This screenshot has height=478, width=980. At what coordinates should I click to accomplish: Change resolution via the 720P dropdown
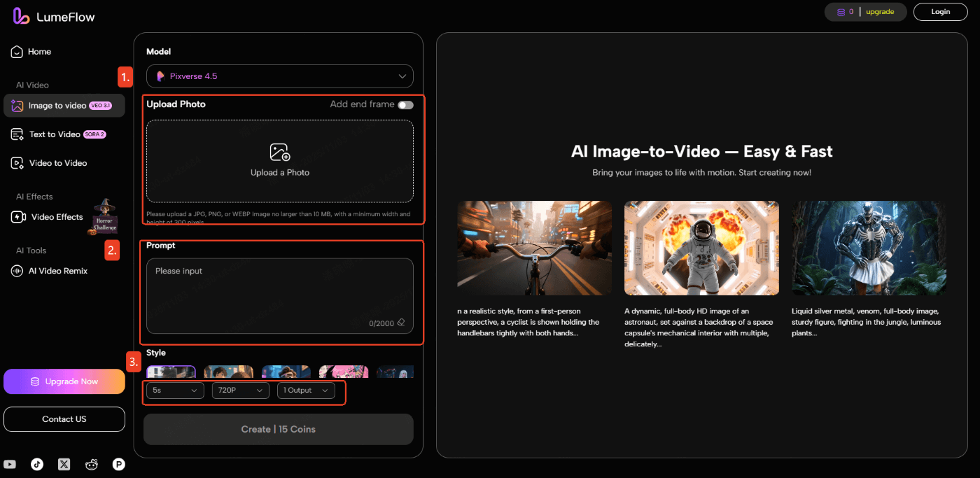coord(240,391)
